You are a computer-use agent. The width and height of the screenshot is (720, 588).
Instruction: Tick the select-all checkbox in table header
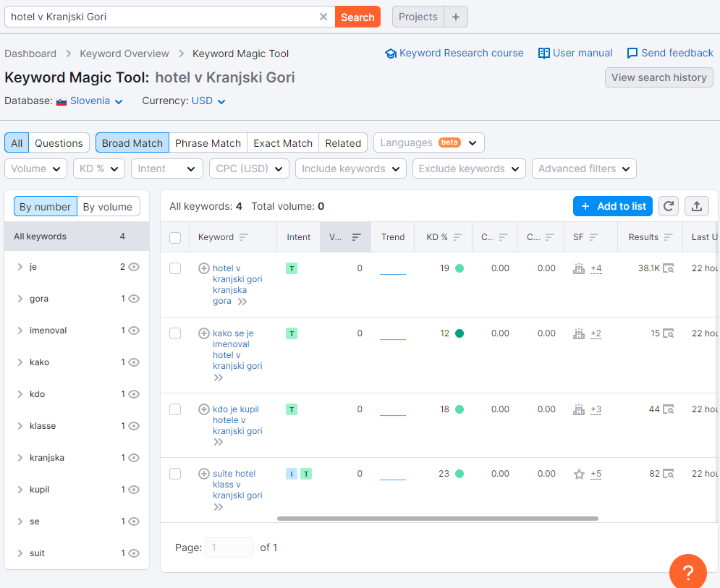tap(175, 238)
